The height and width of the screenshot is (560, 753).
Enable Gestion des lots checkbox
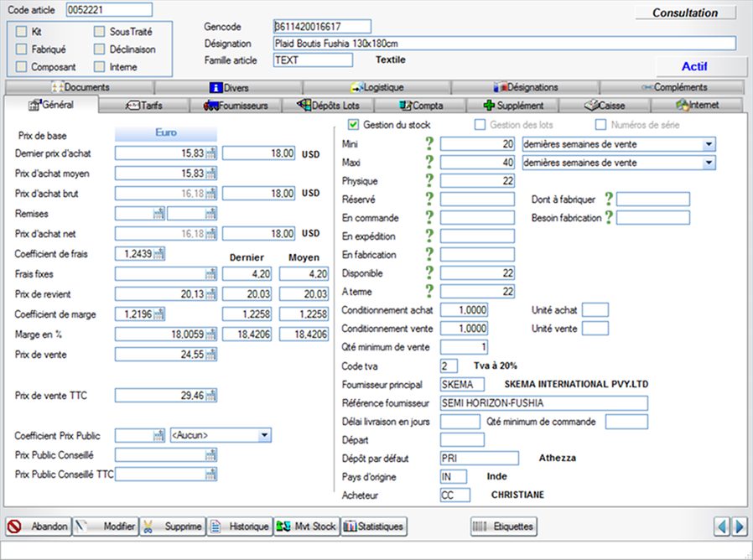[x=480, y=125]
